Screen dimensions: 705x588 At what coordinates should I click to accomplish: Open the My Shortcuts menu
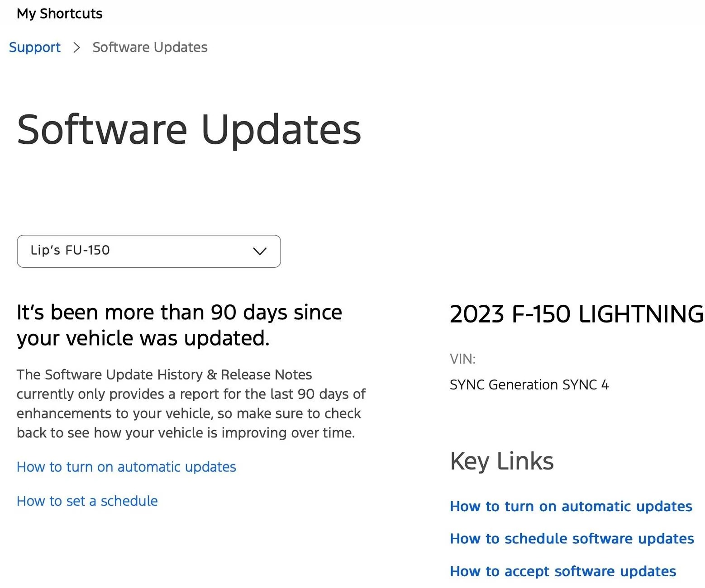[x=59, y=14]
